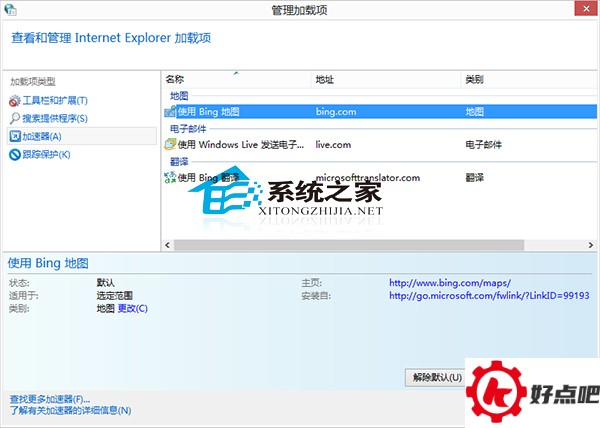Image resolution: width=600 pixels, height=428 pixels.
Task: Open 工具栏和扩展(T) add-on type
Action: [55, 101]
